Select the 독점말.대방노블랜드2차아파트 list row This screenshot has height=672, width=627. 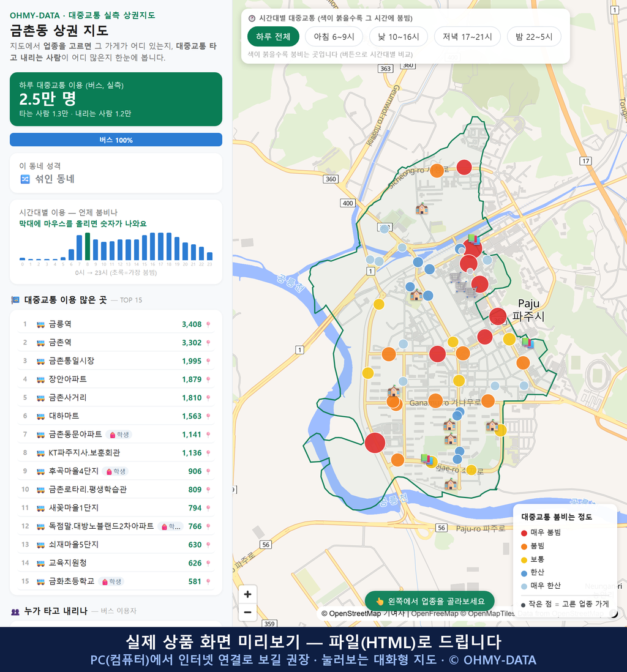click(x=116, y=526)
